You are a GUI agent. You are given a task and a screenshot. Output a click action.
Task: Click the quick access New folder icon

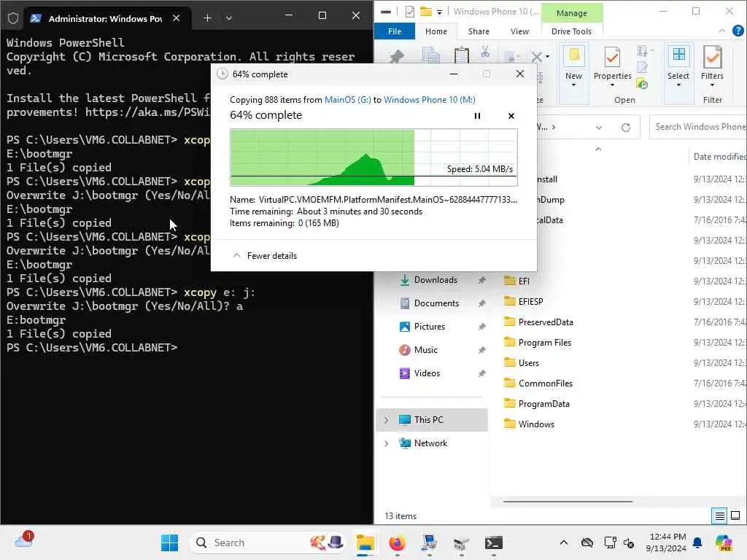[x=426, y=12]
